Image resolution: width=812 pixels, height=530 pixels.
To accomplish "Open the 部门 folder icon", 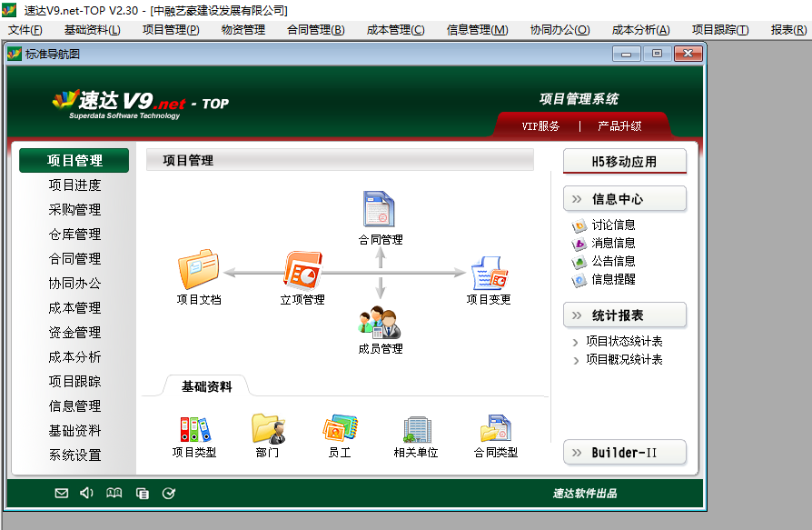I will pos(268,428).
